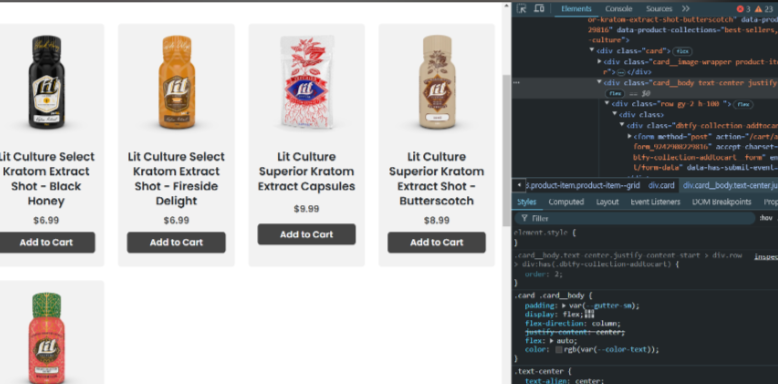Open the more DevTools tabs chevron

[x=685, y=8]
